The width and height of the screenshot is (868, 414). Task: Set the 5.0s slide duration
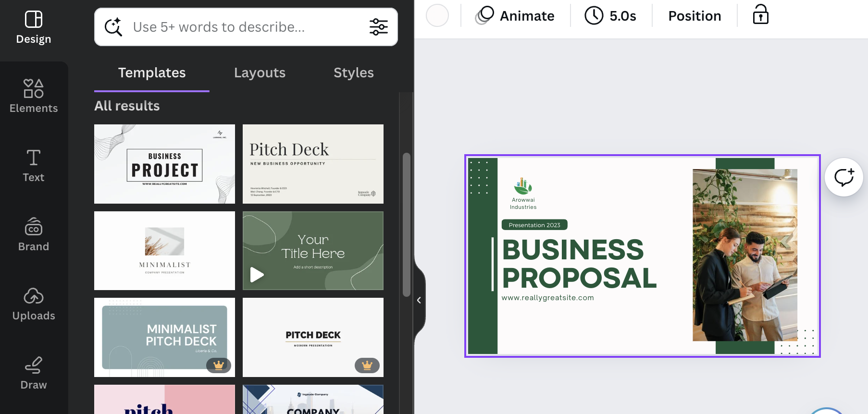pos(610,16)
